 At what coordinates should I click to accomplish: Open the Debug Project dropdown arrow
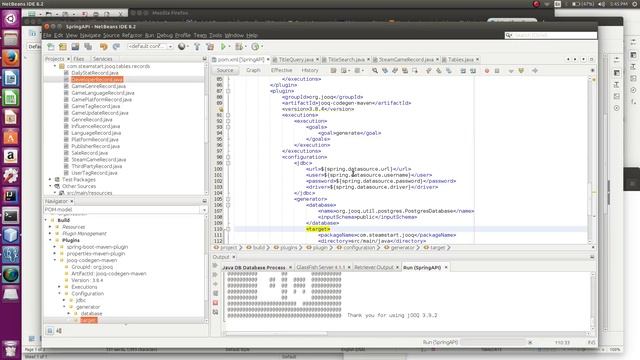point(246,47)
